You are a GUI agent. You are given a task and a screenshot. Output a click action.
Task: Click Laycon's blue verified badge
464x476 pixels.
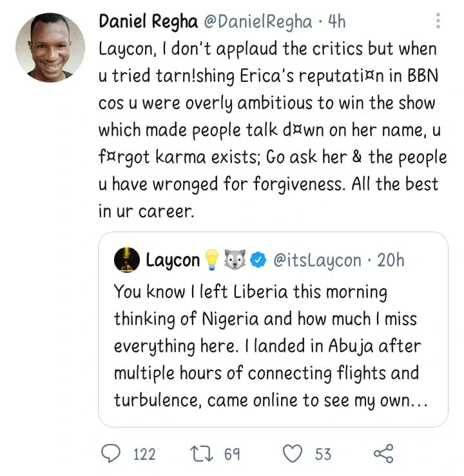pos(258,261)
